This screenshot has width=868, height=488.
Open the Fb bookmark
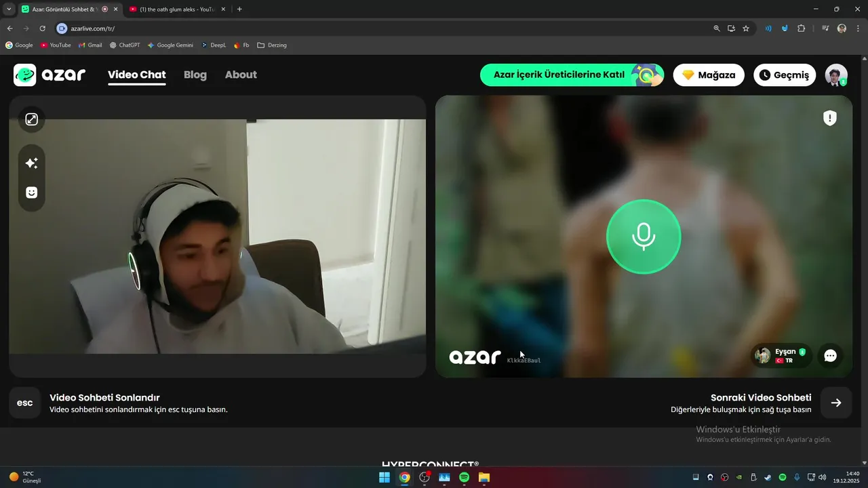(241, 45)
